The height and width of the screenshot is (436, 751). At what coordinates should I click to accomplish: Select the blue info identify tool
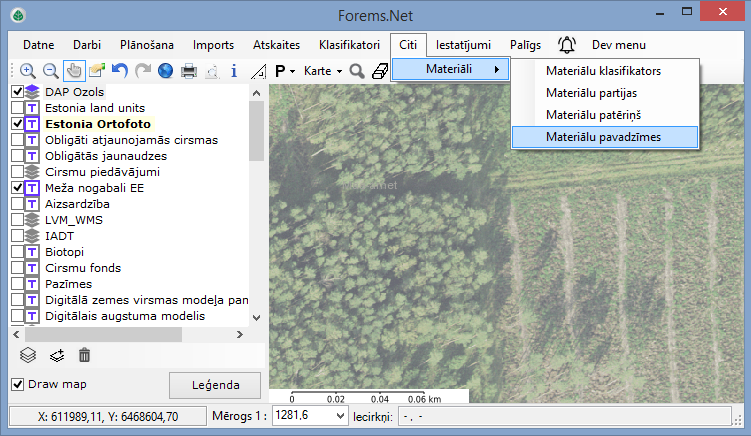point(234,71)
